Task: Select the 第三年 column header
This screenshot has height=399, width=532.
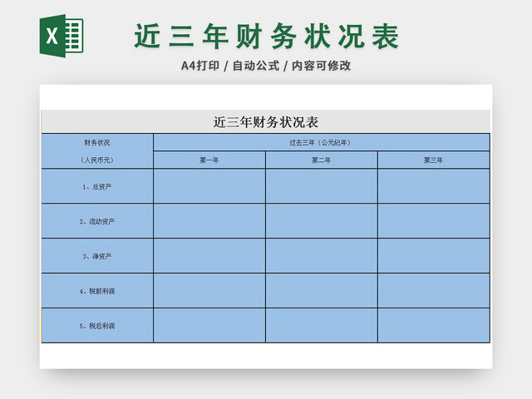Action: click(434, 160)
